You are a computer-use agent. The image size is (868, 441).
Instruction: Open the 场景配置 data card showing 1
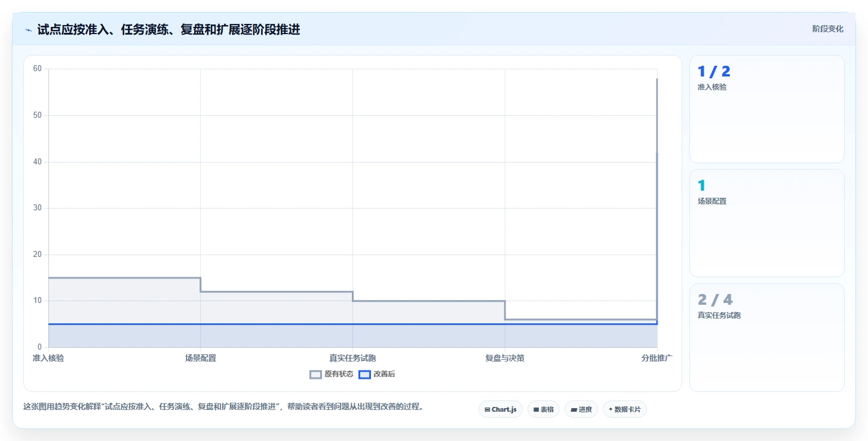coord(767,223)
